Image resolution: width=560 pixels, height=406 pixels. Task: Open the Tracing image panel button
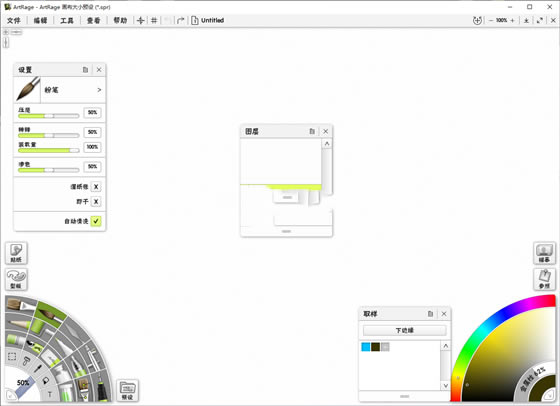(x=544, y=253)
